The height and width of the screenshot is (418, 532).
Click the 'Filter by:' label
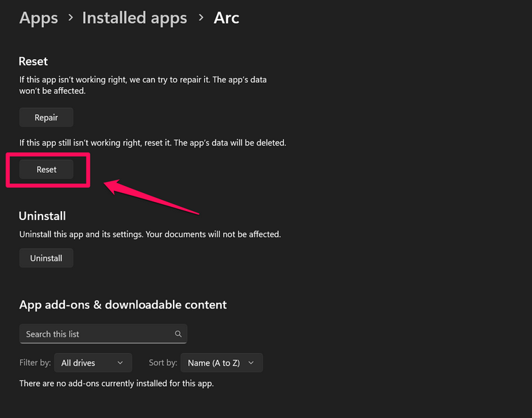[36, 363]
